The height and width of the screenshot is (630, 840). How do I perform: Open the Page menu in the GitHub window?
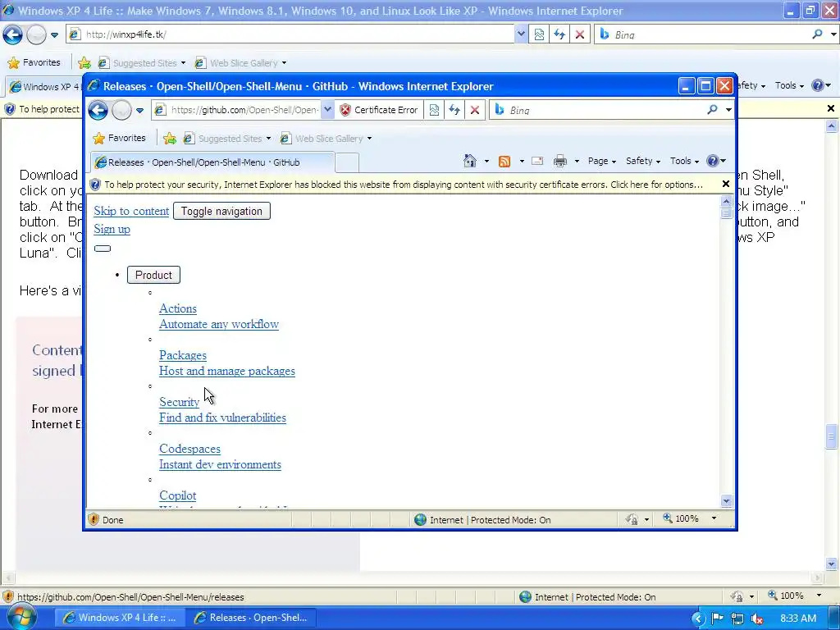click(601, 161)
